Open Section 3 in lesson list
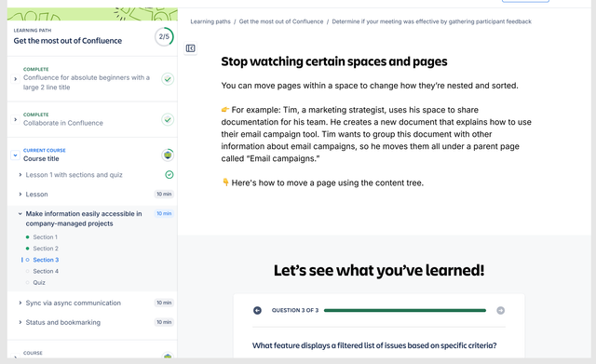 point(46,260)
